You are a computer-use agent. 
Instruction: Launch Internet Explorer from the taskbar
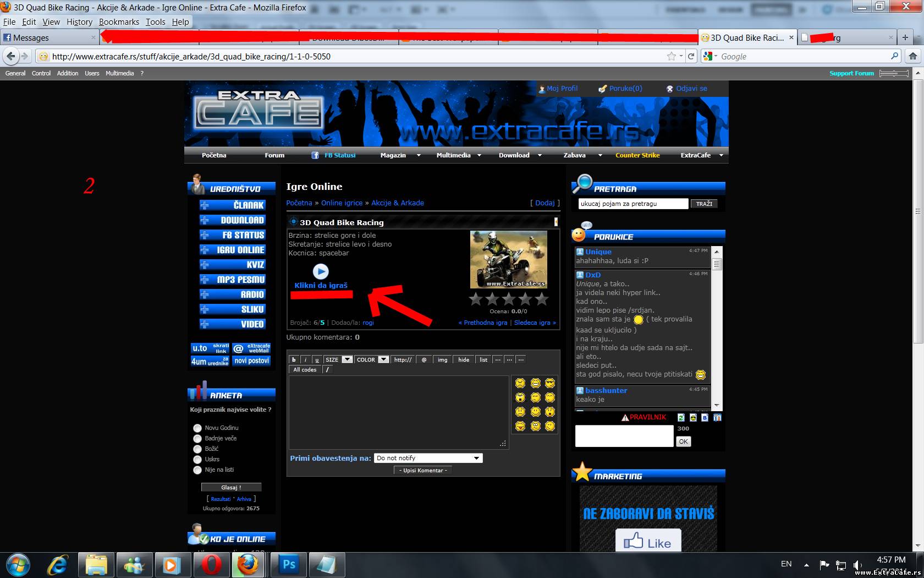click(x=58, y=565)
